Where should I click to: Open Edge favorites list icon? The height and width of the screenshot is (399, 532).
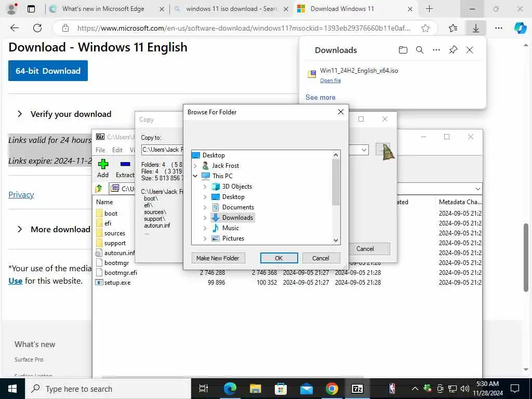[453, 28]
